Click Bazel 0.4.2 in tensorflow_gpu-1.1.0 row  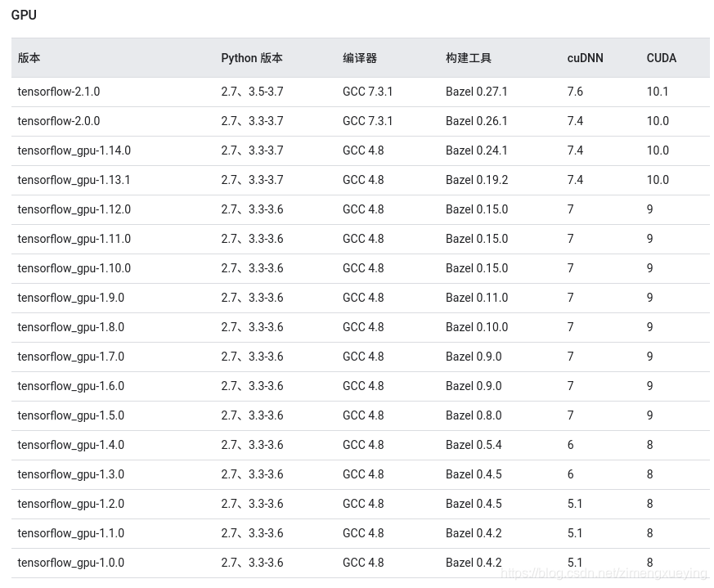(x=474, y=533)
